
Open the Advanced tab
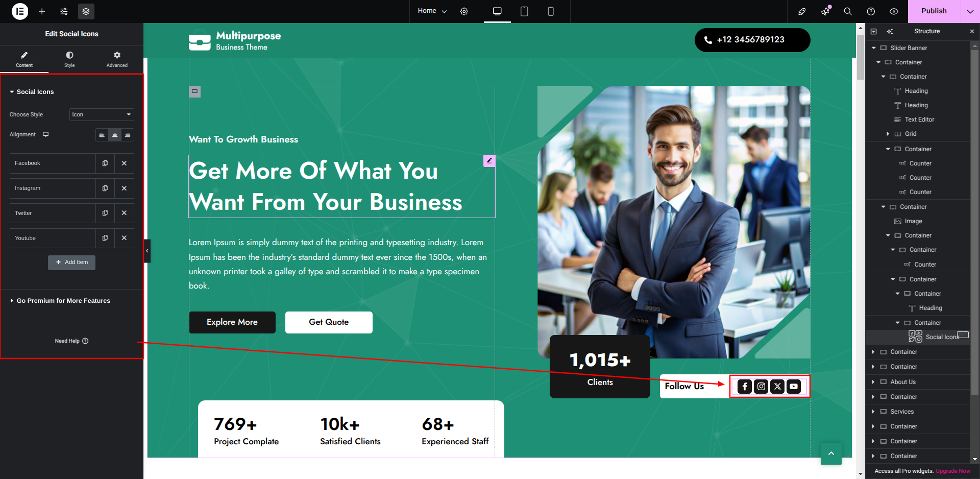point(117,59)
